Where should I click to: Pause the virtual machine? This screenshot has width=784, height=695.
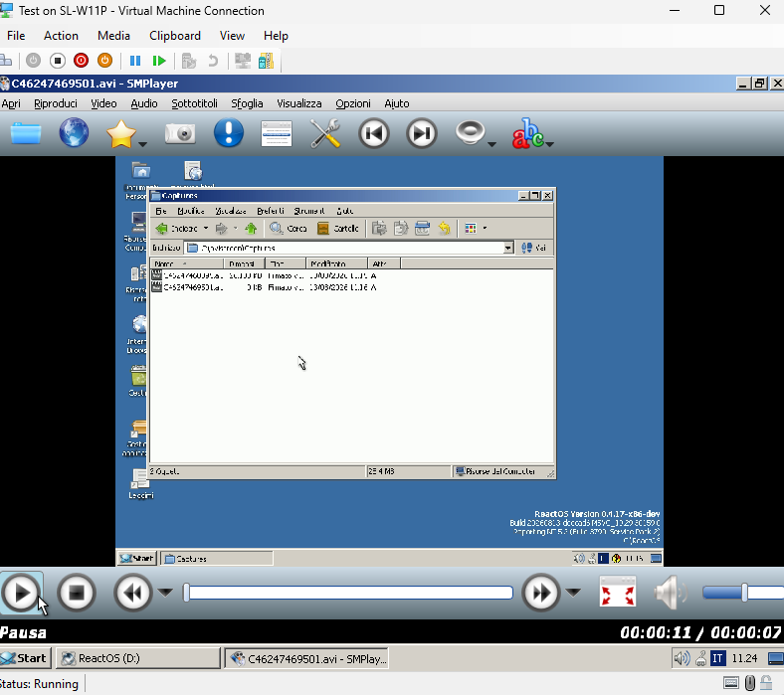(x=135, y=61)
